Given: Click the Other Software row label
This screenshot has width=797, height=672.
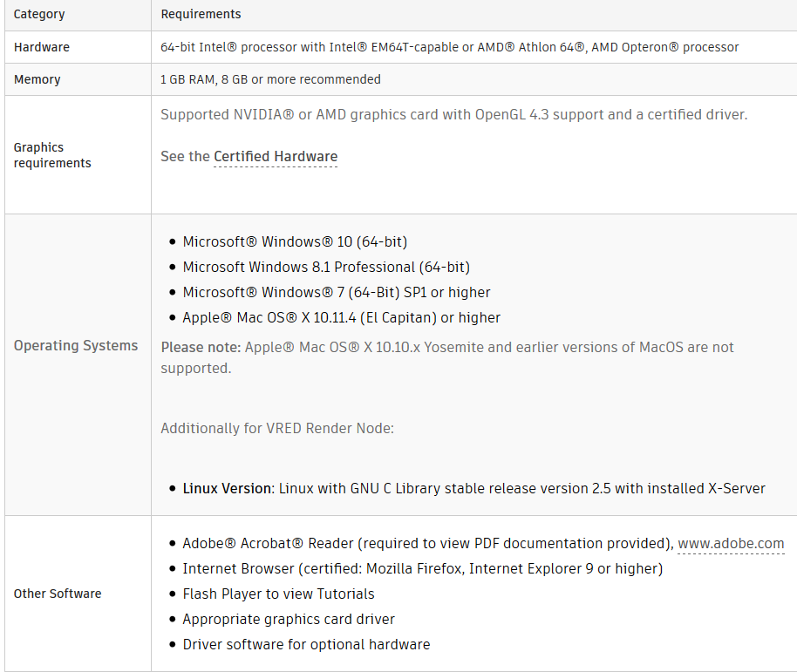Looking at the screenshot, I should 58,594.
